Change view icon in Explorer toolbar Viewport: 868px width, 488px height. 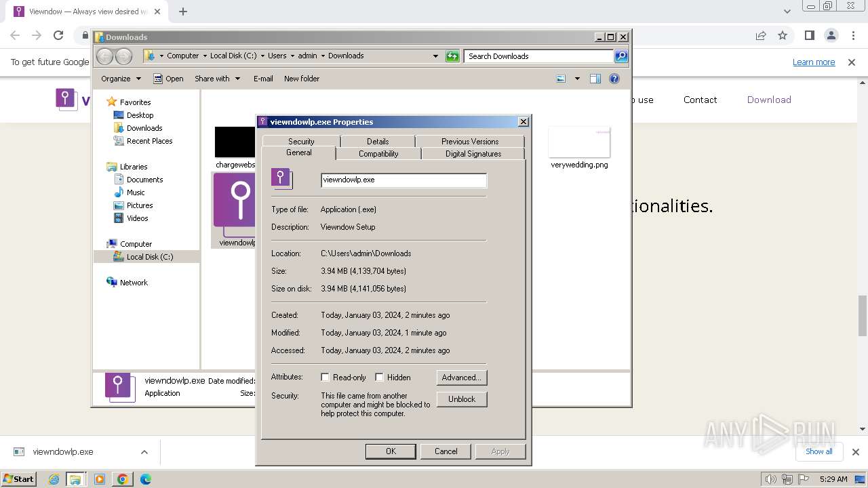pos(561,79)
